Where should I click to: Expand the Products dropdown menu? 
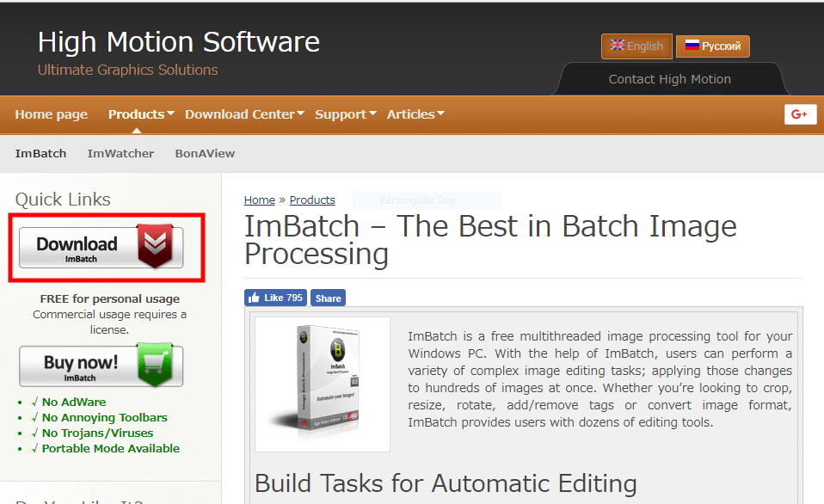141,114
